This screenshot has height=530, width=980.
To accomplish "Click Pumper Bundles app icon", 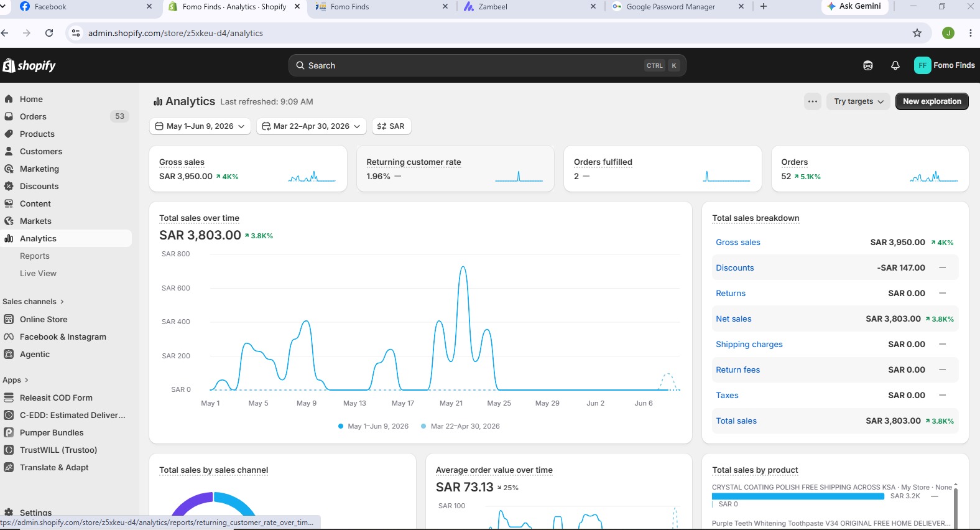I will pos(9,432).
